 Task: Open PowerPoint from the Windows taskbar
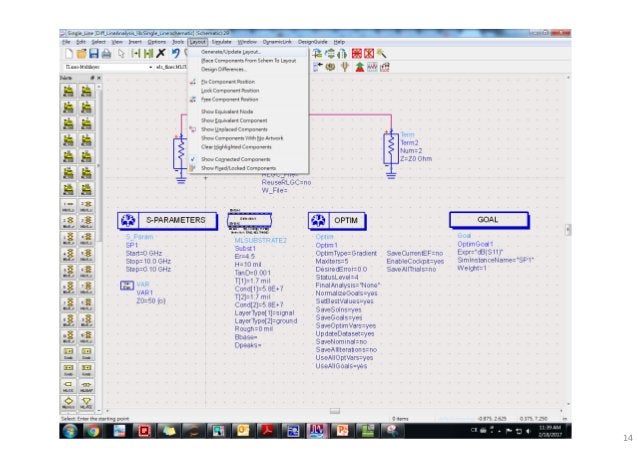(x=342, y=430)
